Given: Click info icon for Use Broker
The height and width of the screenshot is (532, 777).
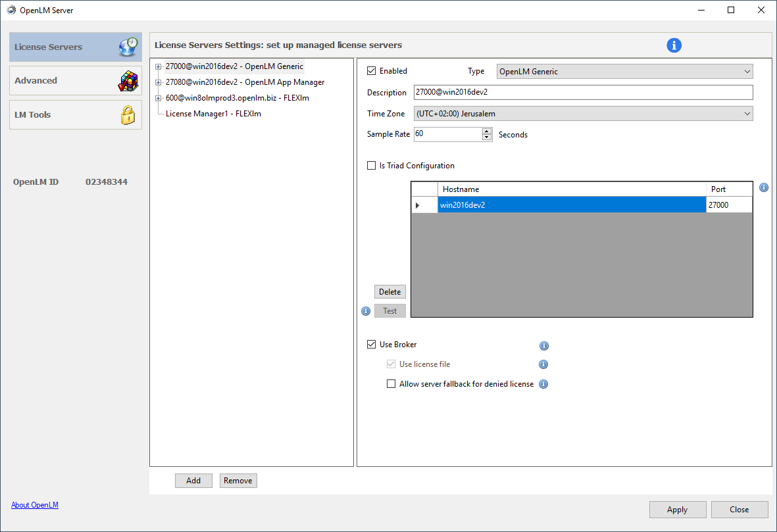Looking at the screenshot, I should pyautogui.click(x=544, y=346).
